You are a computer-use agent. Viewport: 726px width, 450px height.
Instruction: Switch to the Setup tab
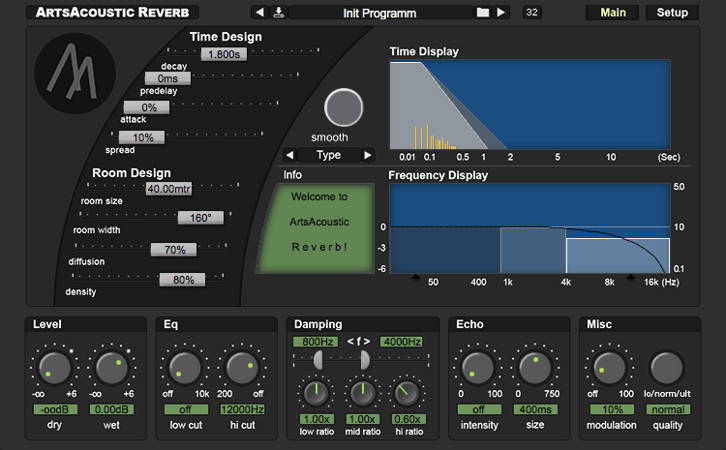click(671, 13)
